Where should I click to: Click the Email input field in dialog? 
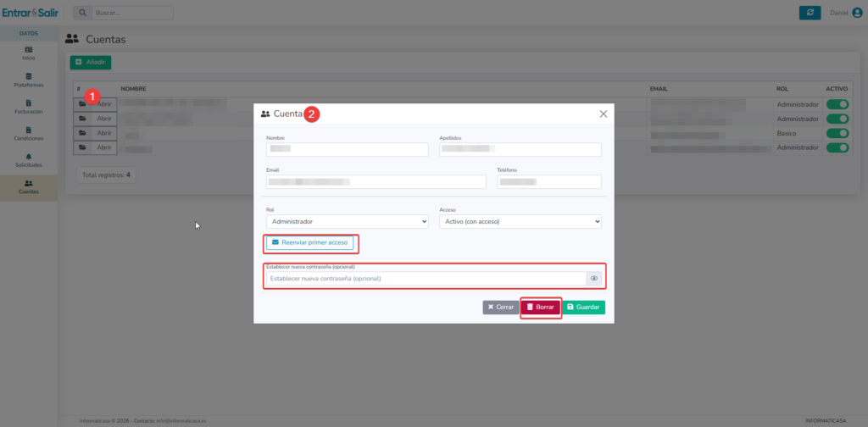click(x=376, y=182)
